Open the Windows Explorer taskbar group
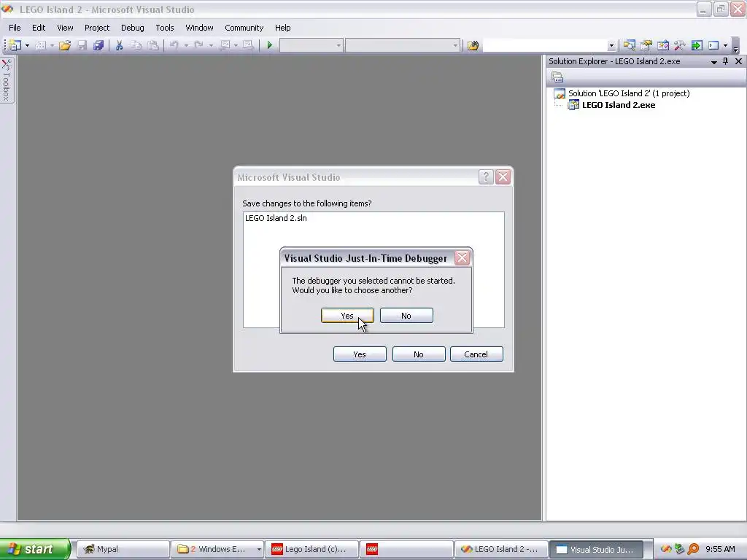 tap(217, 550)
